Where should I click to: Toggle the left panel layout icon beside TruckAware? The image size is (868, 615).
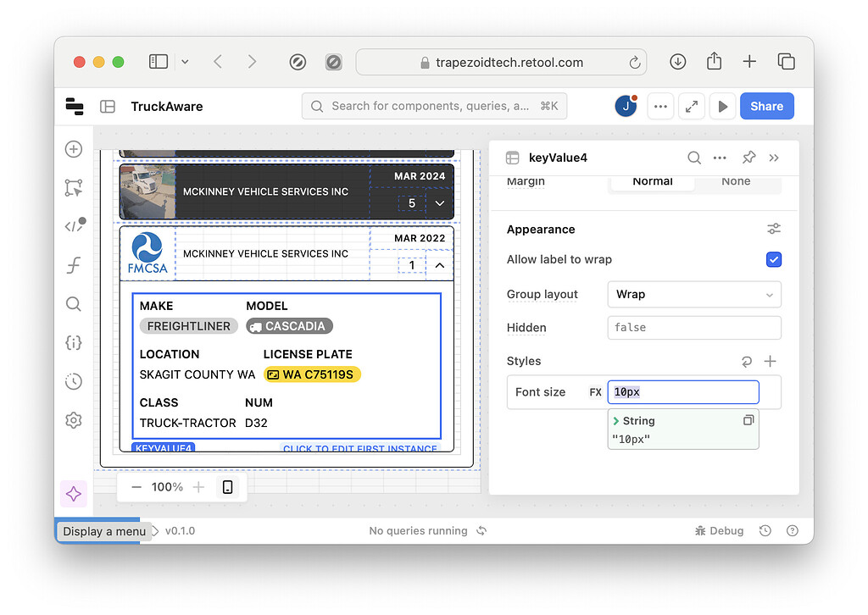pos(108,106)
